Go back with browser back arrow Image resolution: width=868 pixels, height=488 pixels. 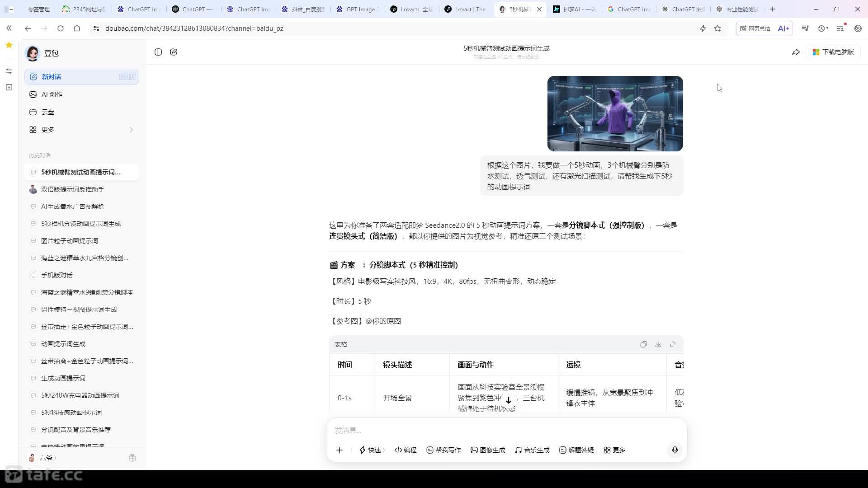28,28
